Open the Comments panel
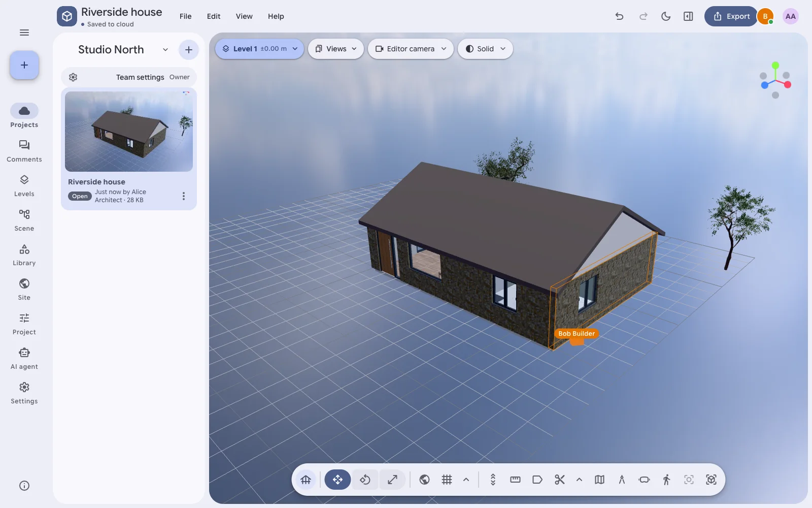Viewport: 812px width, 508px height. (24, 151)
